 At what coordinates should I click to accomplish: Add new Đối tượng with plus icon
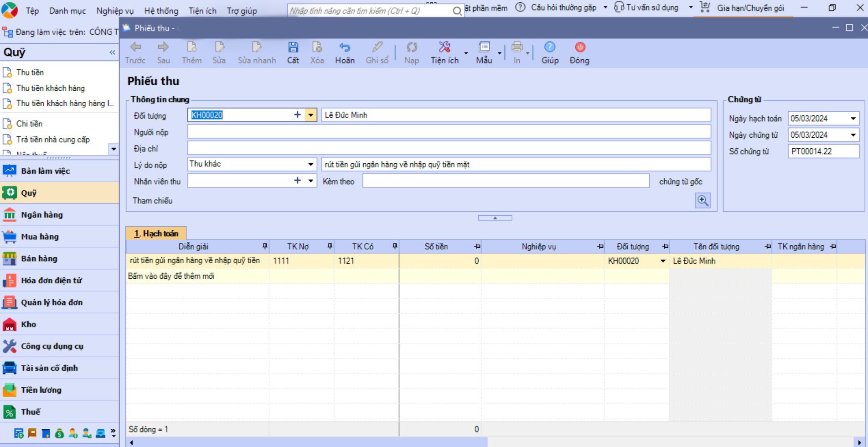pyautogui.click(x=297, y=115)
